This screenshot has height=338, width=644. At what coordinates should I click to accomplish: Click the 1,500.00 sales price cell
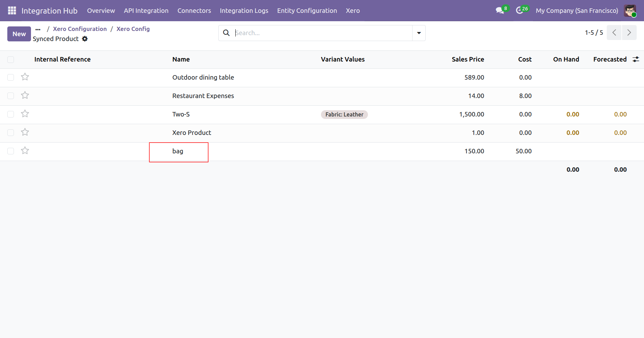pos(472,114)
